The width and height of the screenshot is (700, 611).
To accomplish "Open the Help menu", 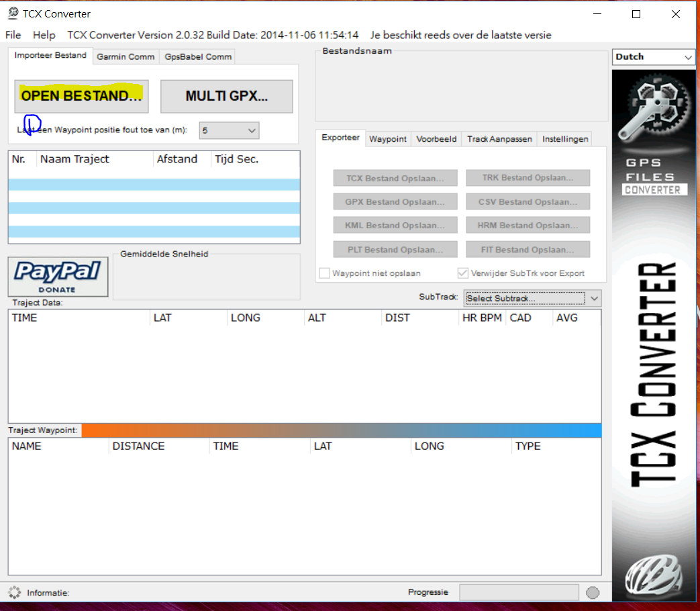I will (x=44, y=35).
